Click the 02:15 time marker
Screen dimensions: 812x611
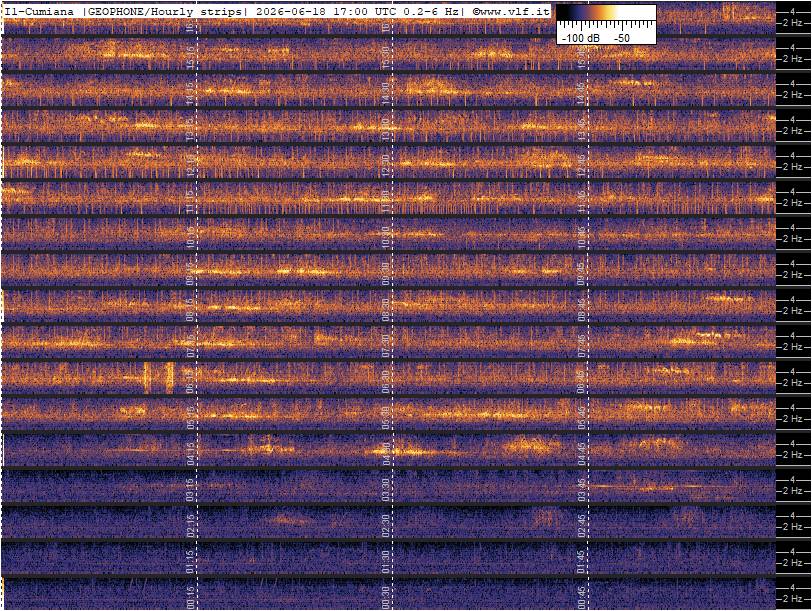pyautogui.click(x=191, y=526)
